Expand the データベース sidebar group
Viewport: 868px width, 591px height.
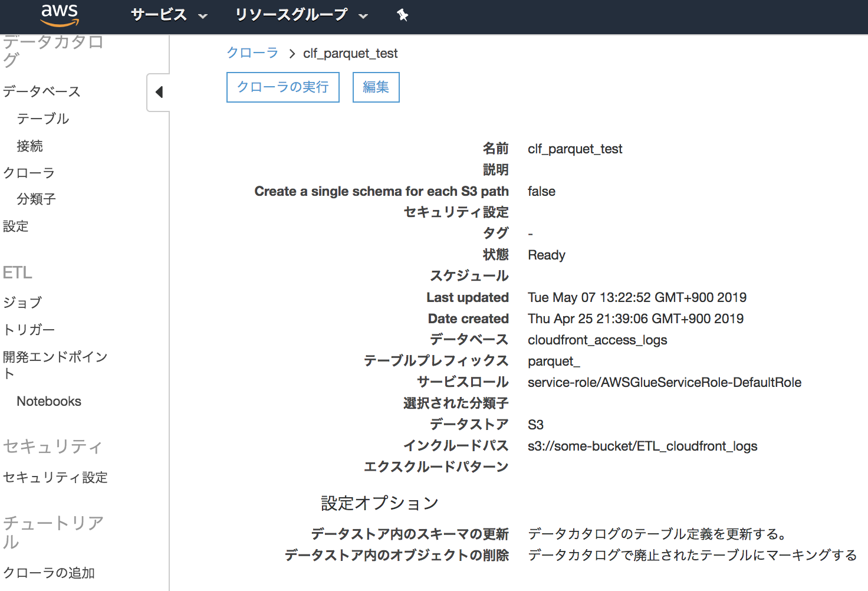(x=42, y=91)
